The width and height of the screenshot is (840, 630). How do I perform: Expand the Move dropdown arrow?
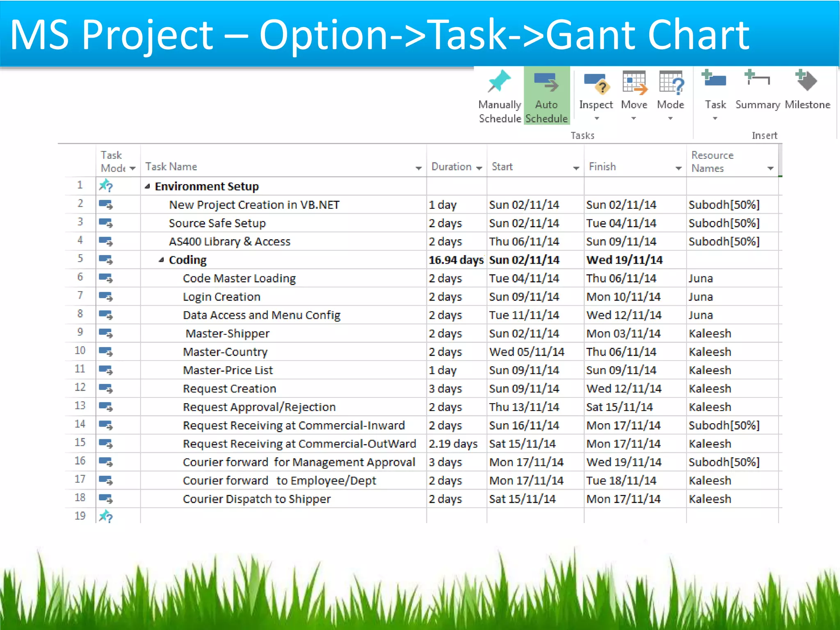point(634,119)
